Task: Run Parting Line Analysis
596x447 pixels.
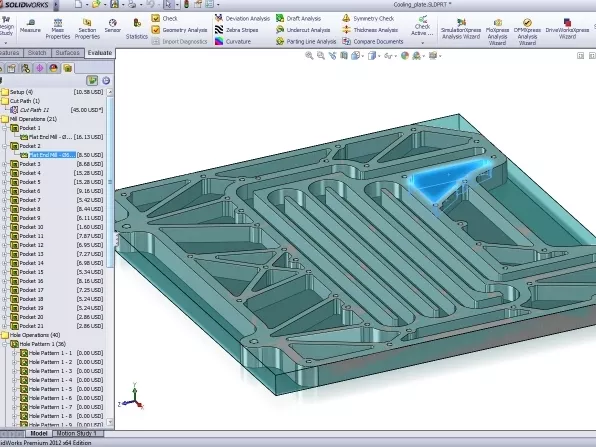Action: pos(306,41)
